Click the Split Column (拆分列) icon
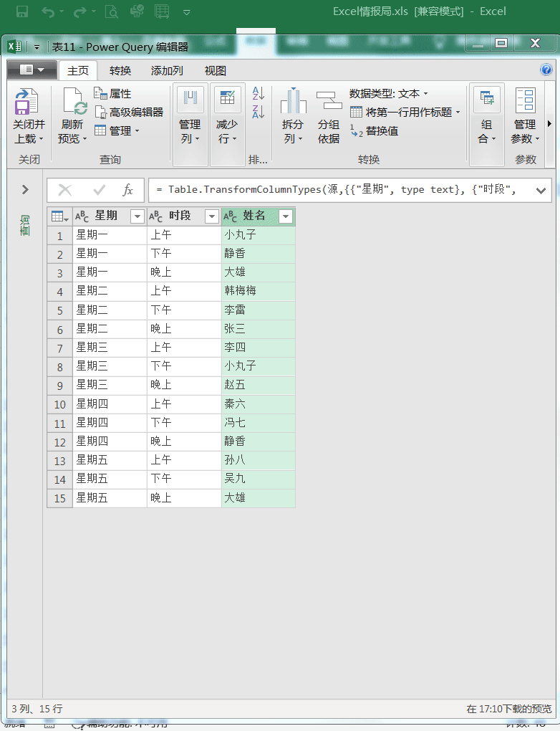The width and height of the screenshot is (560, 731). point(293,102)
